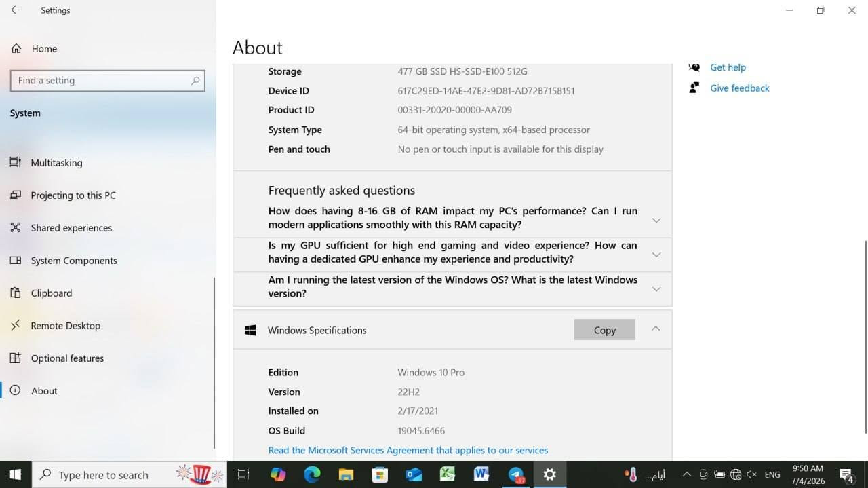Viewport: 868px width, 488px height.
Task: Collapse the Windows Specifications section
Action: click(656, 329)
